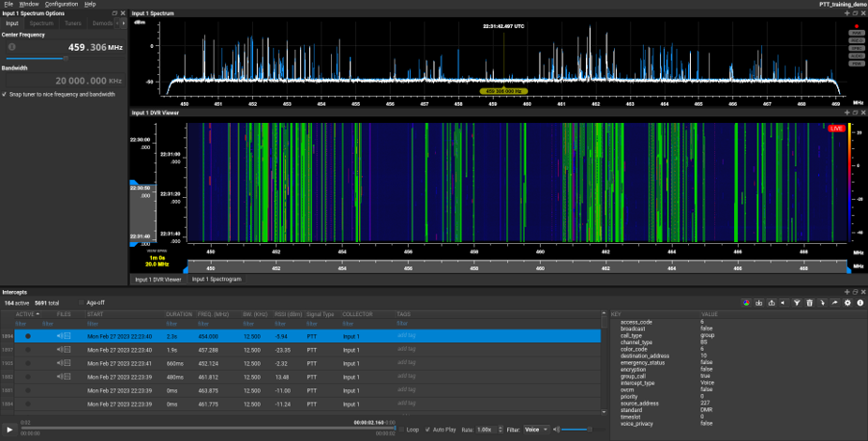Click info icon beside Center Frequency value
Viewport: 868px width, 441px height.
(x=12, y=46)
